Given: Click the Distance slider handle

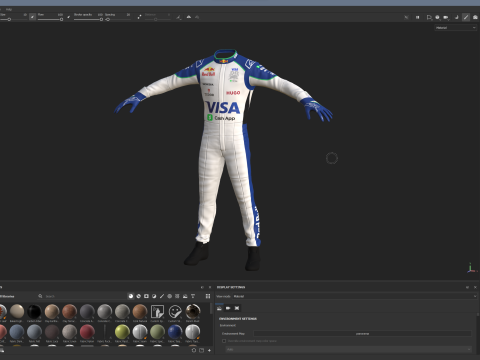Looking at the screenshot, I should pos(155,20).
